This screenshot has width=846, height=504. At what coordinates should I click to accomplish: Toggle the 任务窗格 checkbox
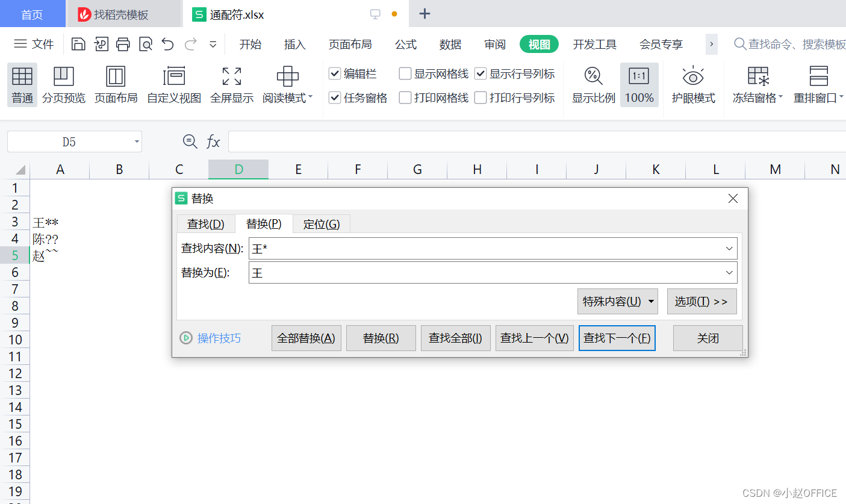pyautogui.click(x=335, y=98)
